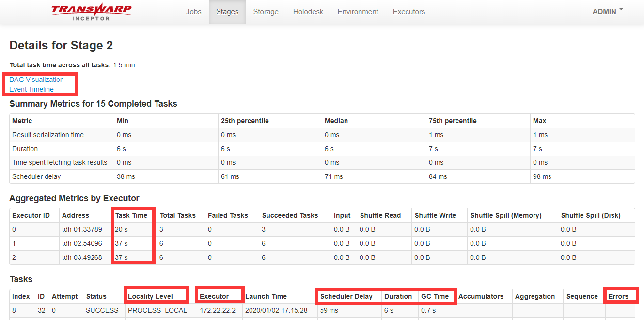644x320 pixels.
Task: Switch to the Stages tab
Action: (227, 12)
